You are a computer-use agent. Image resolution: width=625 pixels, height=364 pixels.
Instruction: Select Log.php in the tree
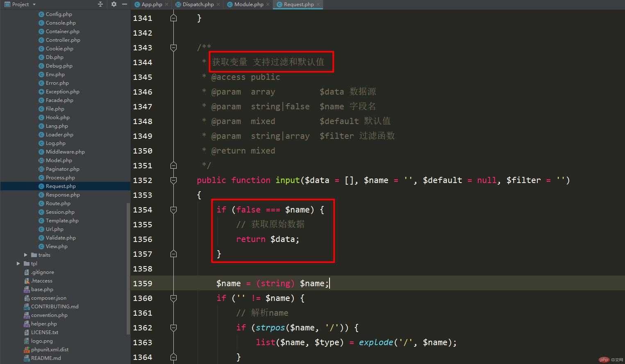(55, 143)
